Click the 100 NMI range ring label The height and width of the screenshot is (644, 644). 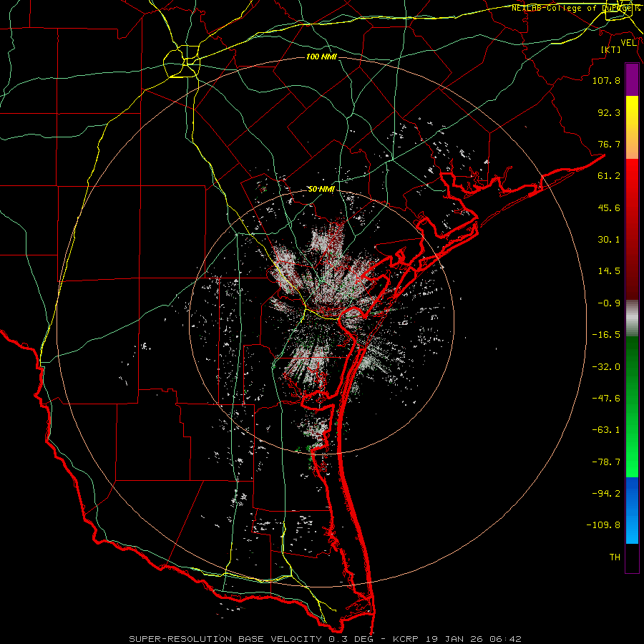pos(321,57)
